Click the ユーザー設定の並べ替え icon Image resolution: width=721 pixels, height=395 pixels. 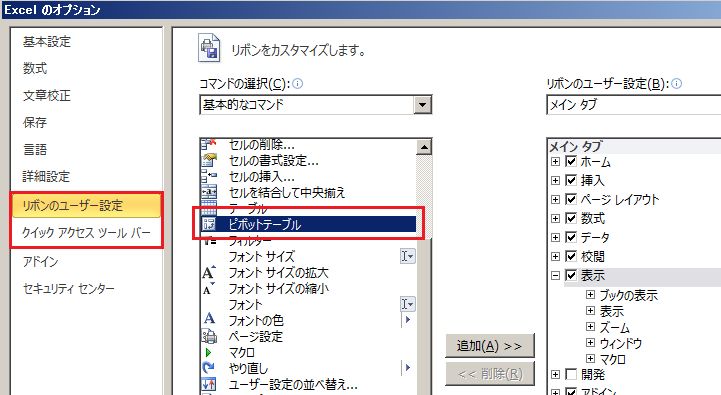click(x=209, y=384)
